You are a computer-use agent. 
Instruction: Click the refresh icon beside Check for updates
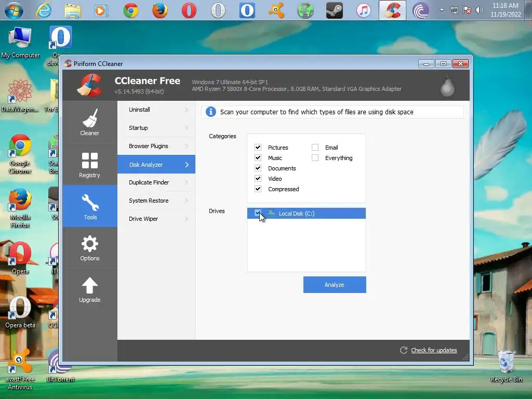pyautogui.click(x=403, y=350)
